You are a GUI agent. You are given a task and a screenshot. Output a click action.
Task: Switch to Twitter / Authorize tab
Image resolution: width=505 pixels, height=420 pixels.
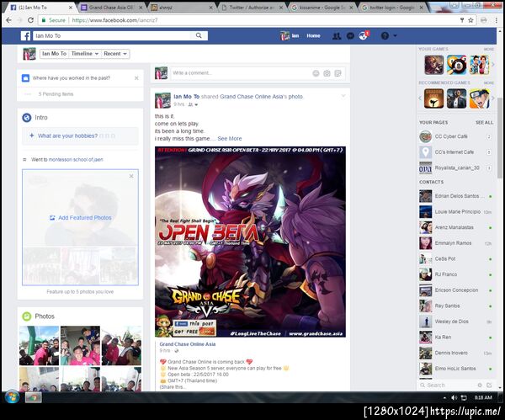(x=252, y=8)
